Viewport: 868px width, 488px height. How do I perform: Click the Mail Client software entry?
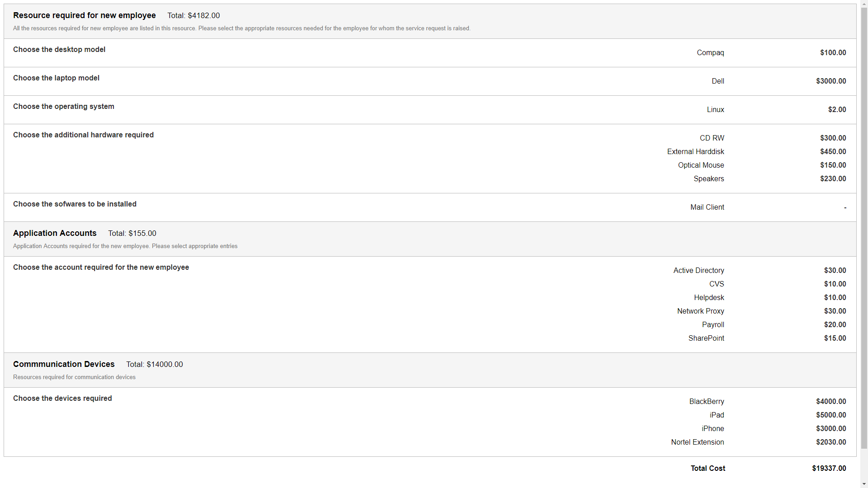707,207
